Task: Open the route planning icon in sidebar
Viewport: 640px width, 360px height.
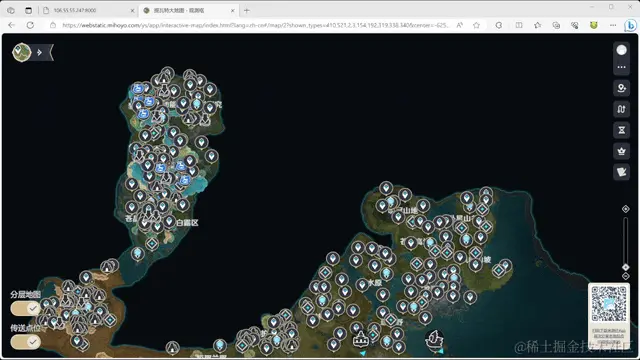Action: tap(621, 109)
